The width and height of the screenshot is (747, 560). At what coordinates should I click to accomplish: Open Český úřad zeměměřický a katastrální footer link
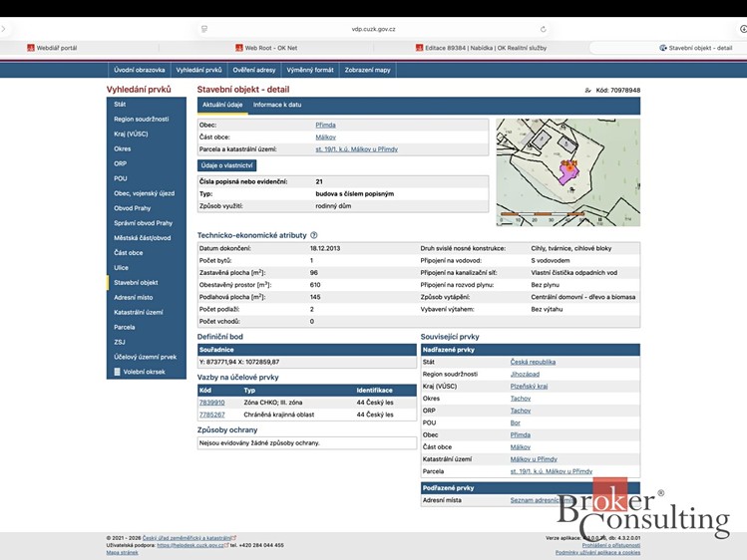[x=187, y=538]
